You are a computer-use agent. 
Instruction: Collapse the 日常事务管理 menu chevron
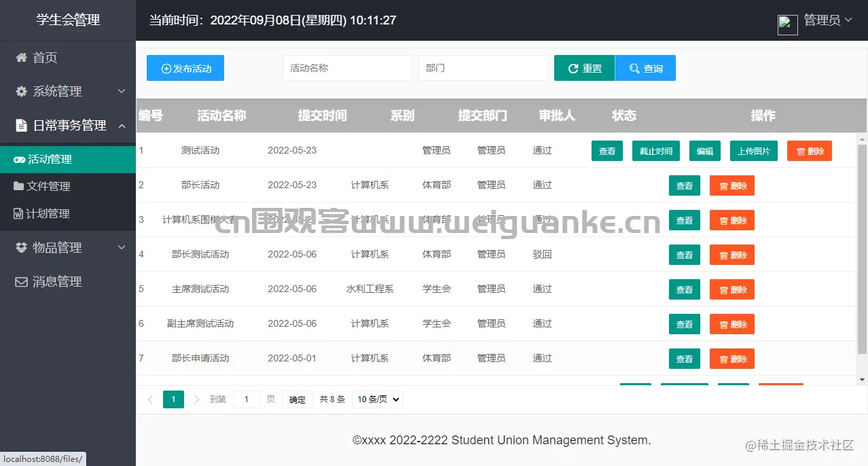(x=122, y=126)
